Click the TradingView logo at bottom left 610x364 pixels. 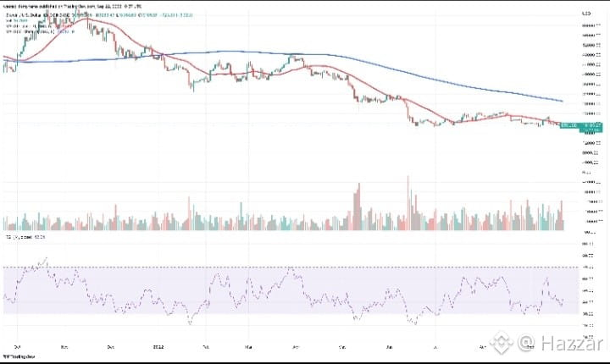click(x=19, y=356)
